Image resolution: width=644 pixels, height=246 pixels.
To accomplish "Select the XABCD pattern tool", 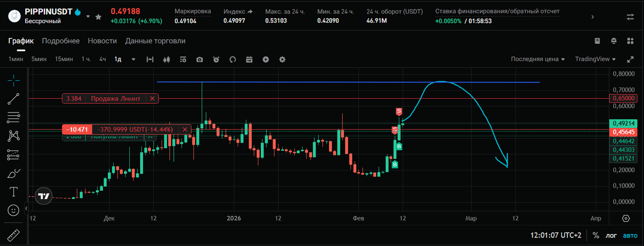I will 14,136.
